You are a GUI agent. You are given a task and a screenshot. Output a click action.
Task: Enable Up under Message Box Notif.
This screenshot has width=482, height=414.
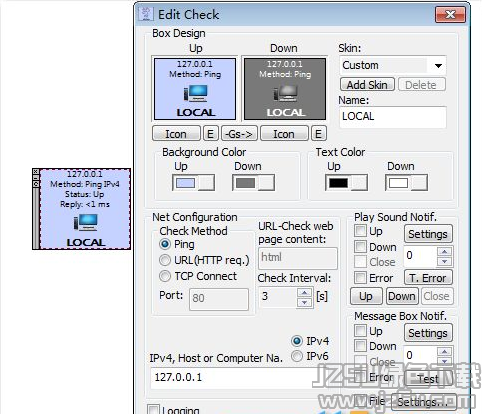click(360, 331)
